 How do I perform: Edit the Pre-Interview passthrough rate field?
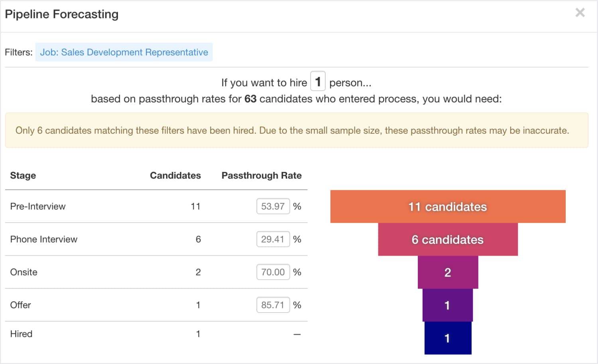point(273,206)
